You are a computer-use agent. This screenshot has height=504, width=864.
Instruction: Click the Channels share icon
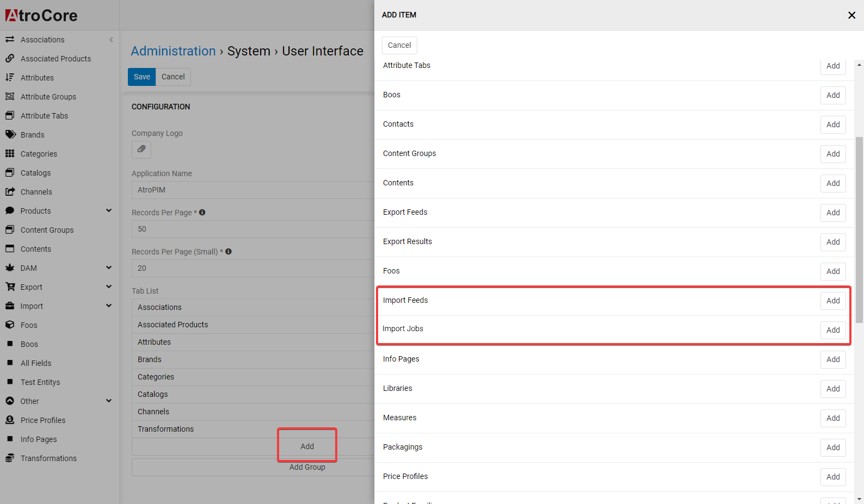click(10, 191)
